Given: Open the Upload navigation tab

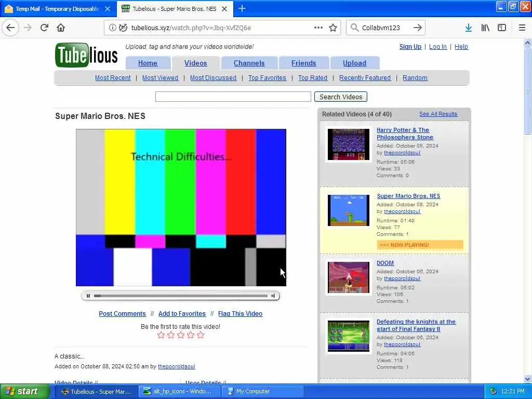Looking at the screenshot, I should coord(354,63).
